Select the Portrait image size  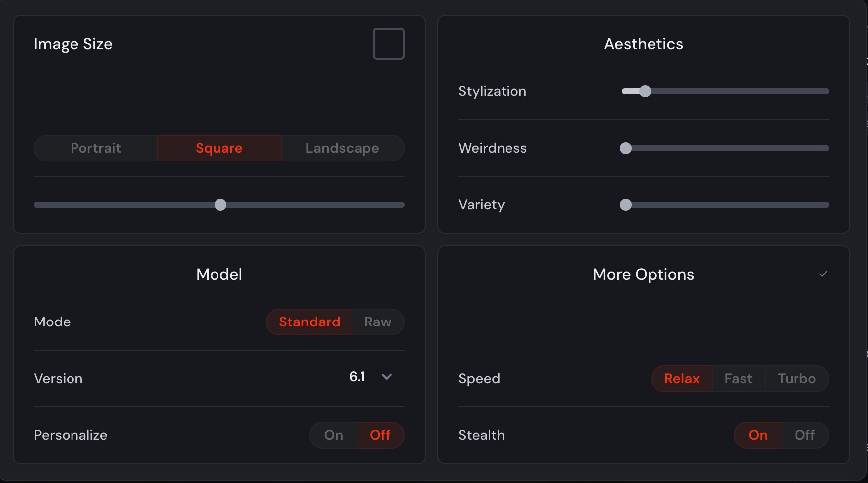pos(96,148)
